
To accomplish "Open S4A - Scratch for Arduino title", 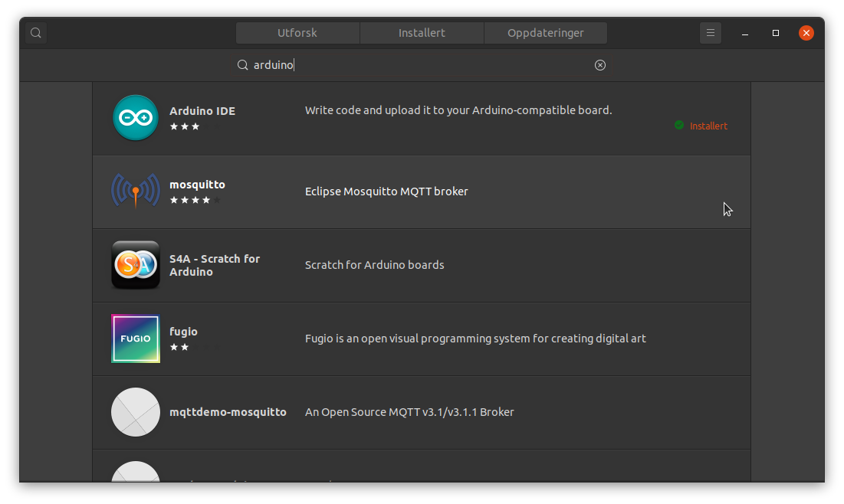I will pyautogui.click(x=215, y=265).
